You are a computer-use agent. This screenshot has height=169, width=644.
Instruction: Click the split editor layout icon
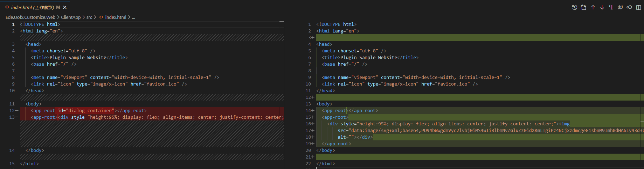[x=638, y=7]
